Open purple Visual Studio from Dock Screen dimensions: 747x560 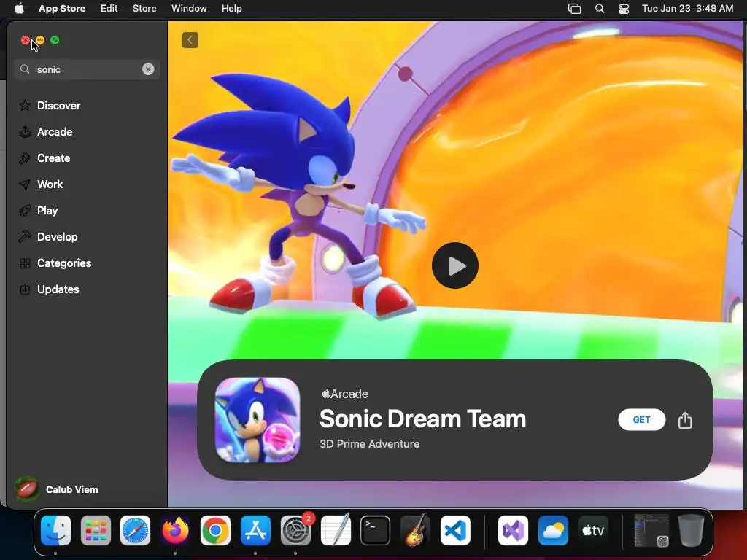click(x=513, y=530)
